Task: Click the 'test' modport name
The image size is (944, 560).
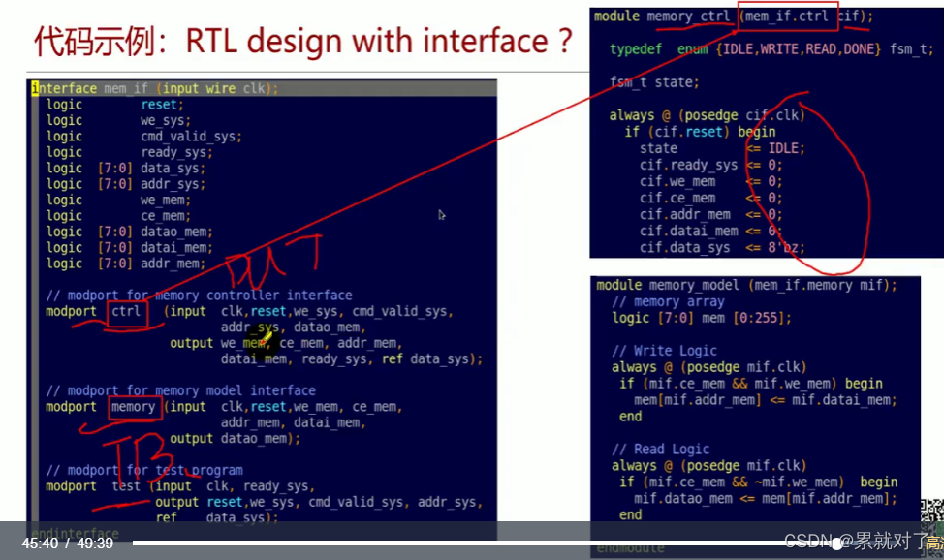Action: coord(126,486)
